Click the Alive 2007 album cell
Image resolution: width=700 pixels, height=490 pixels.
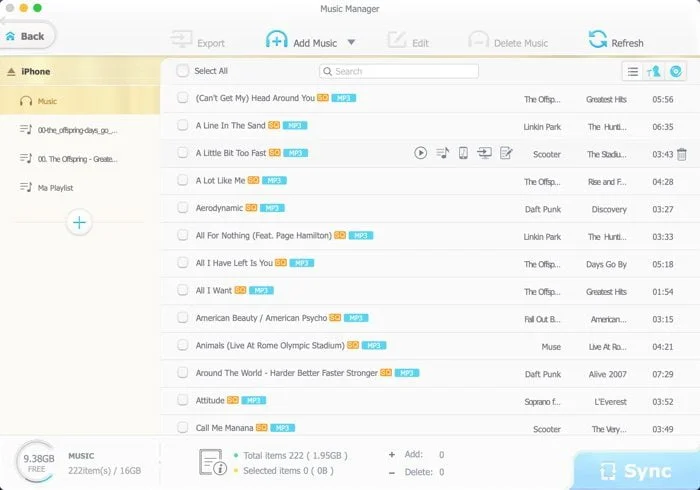[x=608, y=374]
